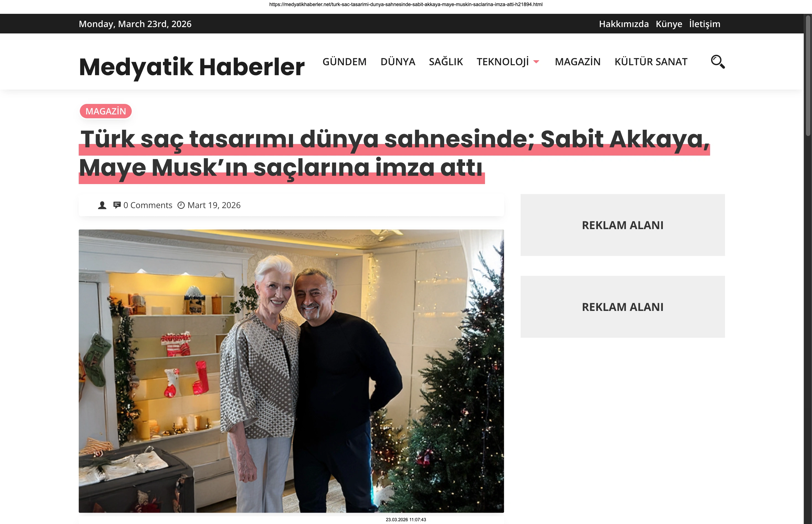Navigate to the MAGAZİN nav link
The width and height of the screenshot is (812, 524).
pos(578,62)
